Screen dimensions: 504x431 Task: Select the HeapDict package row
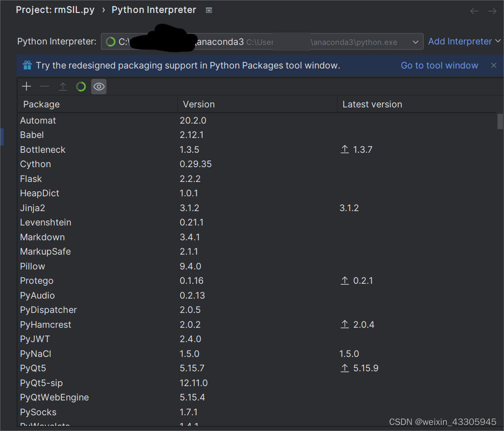[257, 193]
